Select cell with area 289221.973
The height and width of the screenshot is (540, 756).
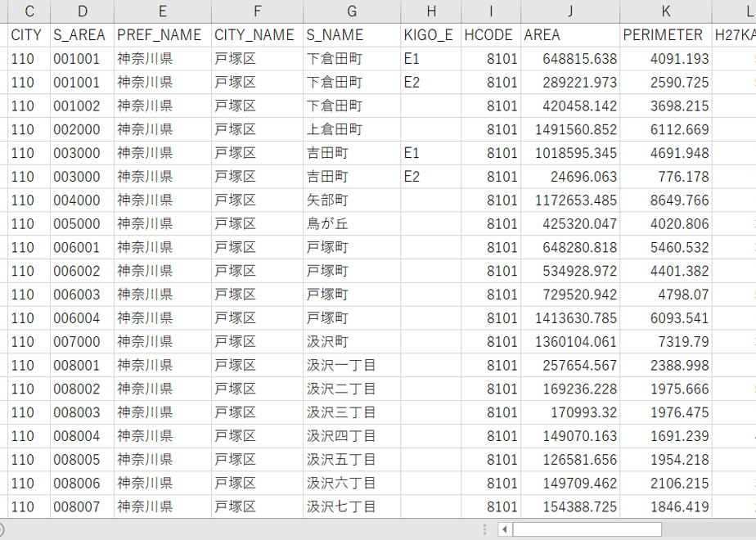point(570,83)
